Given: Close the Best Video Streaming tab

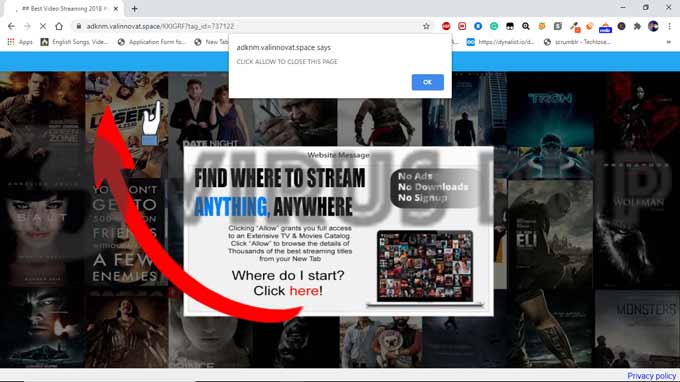Looking at the screenshot, I should pos(116,9).
